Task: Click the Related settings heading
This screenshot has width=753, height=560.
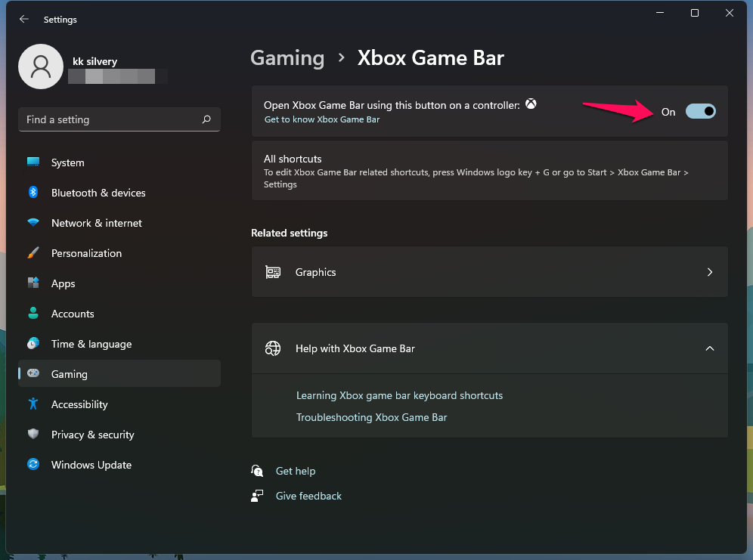Action: click(289, 233)
